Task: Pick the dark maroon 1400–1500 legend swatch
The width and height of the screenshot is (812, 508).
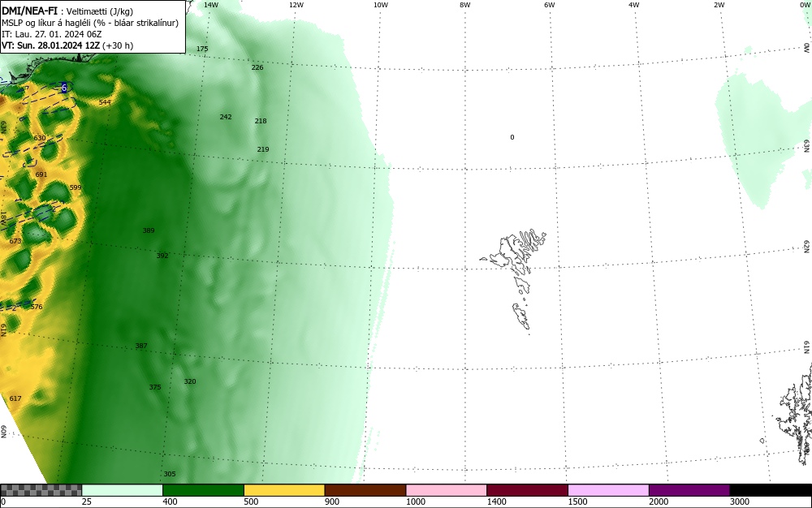Action: click(x=528, y=490)
